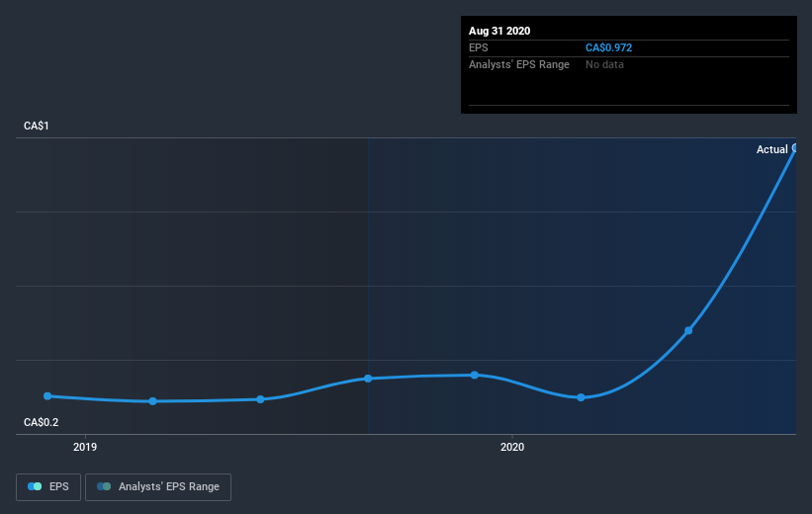Toggle the EPS legend series

[48, 487]
